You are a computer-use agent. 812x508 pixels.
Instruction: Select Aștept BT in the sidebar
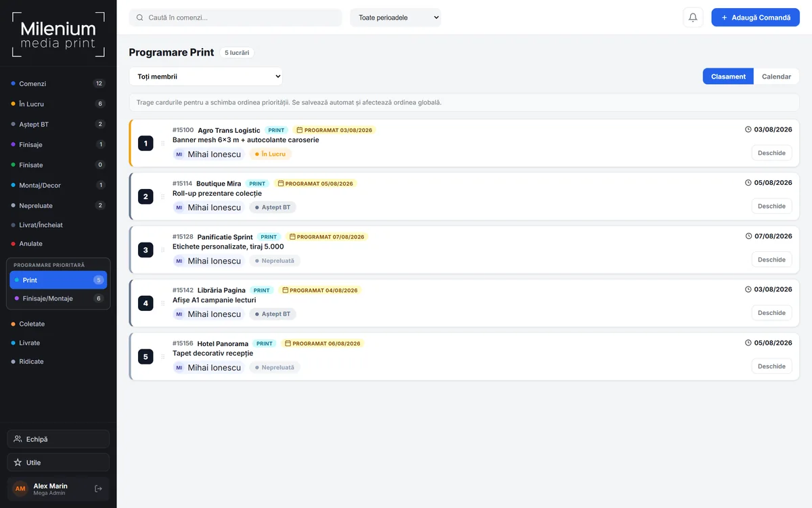click(x=58, y=125)
